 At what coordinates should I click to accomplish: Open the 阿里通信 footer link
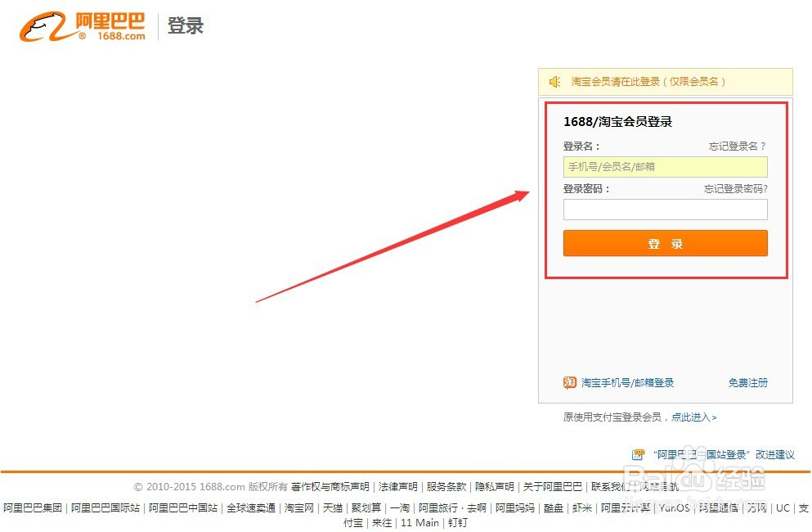(718, 507)
